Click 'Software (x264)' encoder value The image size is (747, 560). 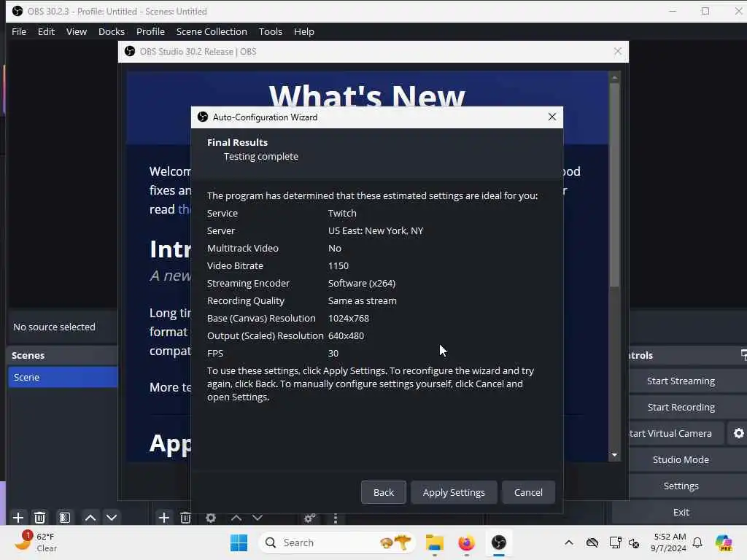coord(362,284)
